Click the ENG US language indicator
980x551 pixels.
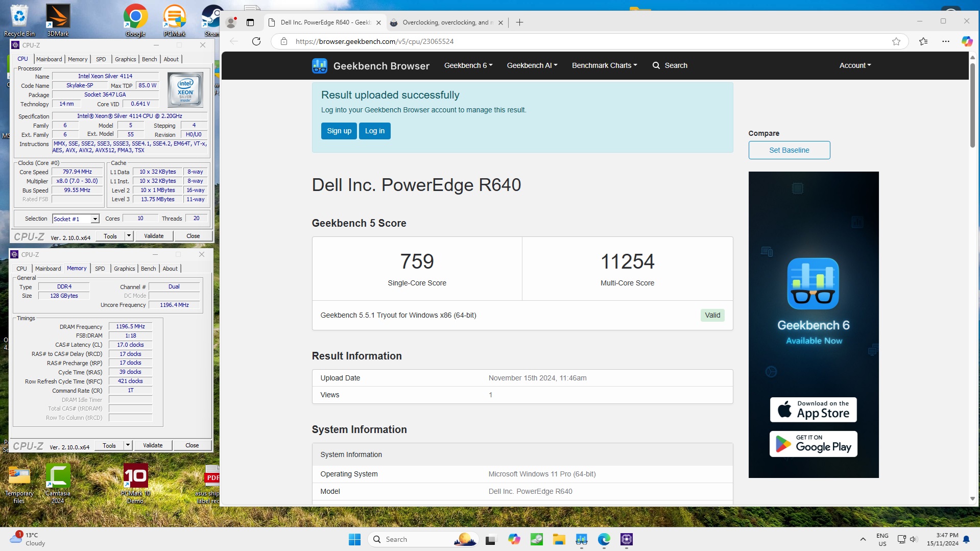point(882,539)
